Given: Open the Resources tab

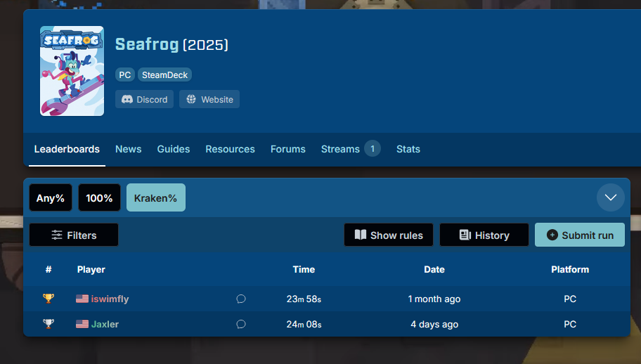Looking at the screenshot, I should click(x=230, y=149).
